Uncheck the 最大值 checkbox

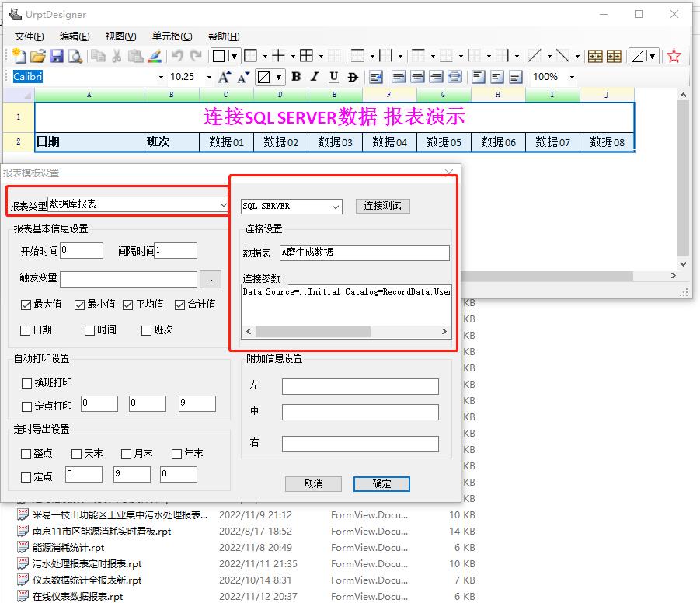coord(26,305)
